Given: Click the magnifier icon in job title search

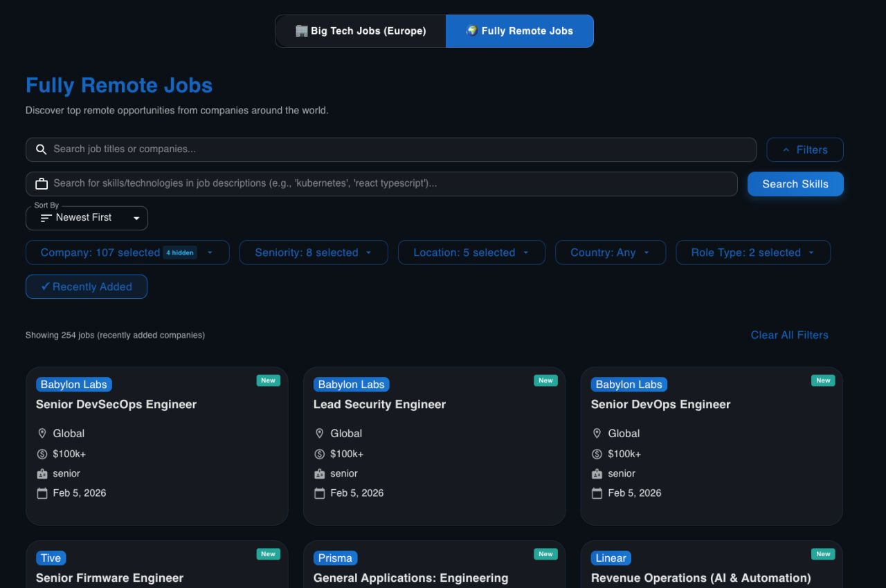Looking at the screenshot, I should (x=42, y=149).
